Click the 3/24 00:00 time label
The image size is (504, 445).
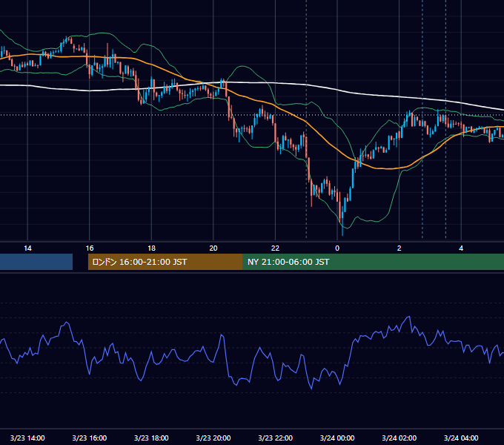337,438
